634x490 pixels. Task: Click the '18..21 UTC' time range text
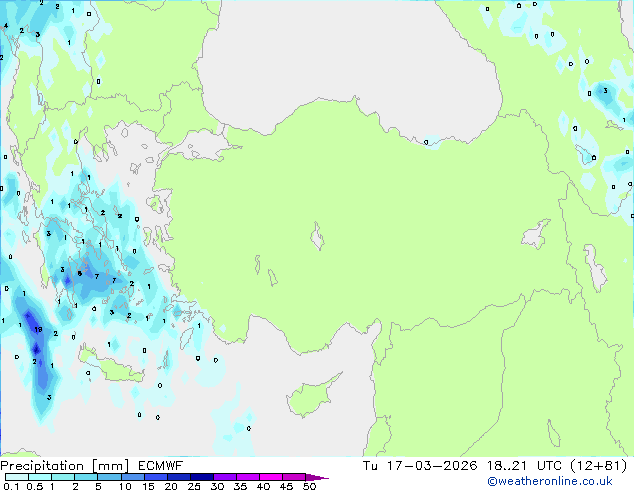pos(524,466)
